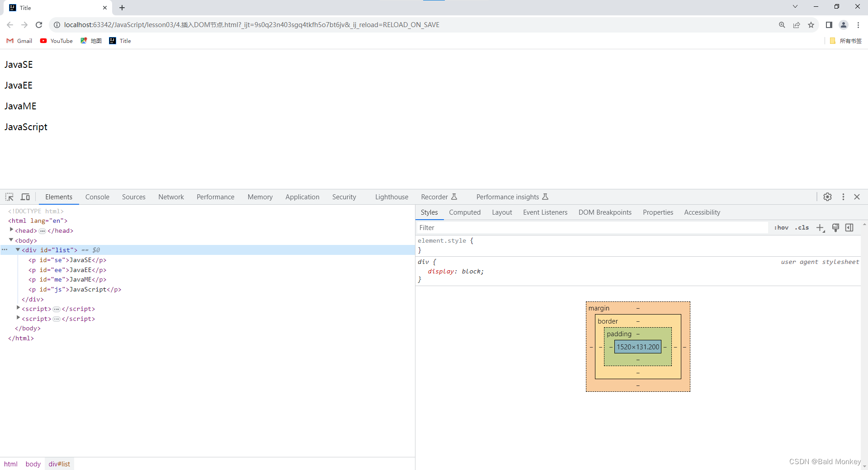Image resolution: width=868 pixels, height=470 pixels.
Task: Open the browser side panel icon
Action: 829,25
